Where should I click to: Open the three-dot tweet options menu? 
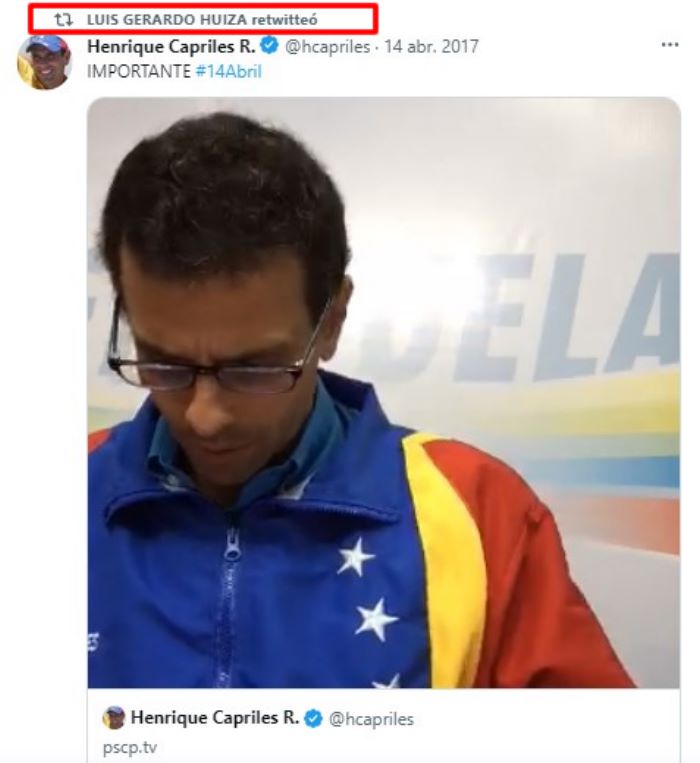(669, 45)
